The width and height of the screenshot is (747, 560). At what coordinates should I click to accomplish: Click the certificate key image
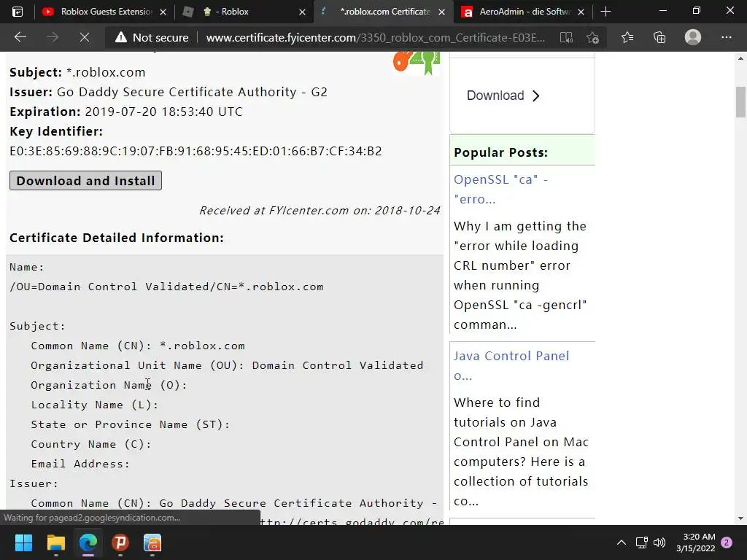pos(416,63)
